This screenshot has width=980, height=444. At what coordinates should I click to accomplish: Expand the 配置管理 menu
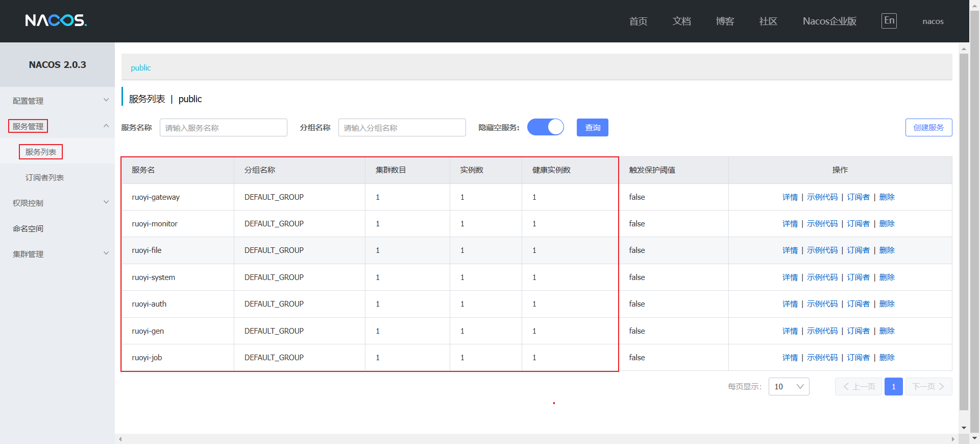click(57, 101)
